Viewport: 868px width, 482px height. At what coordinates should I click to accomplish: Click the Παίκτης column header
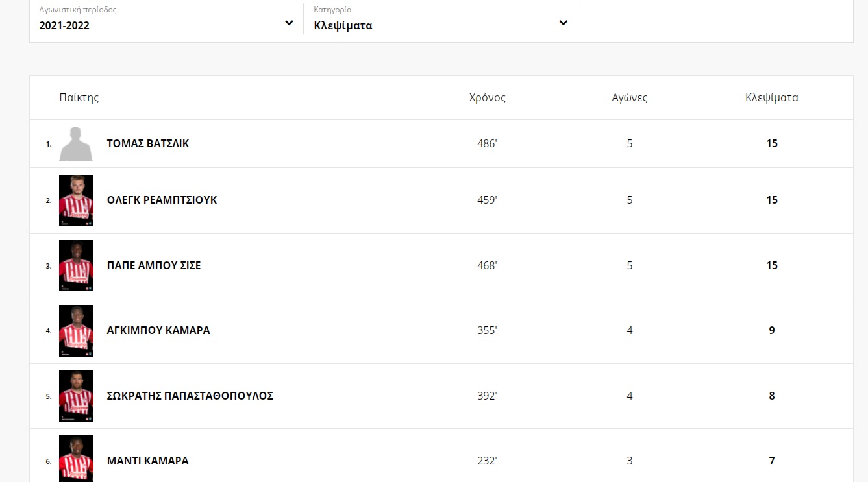(79, 98)
